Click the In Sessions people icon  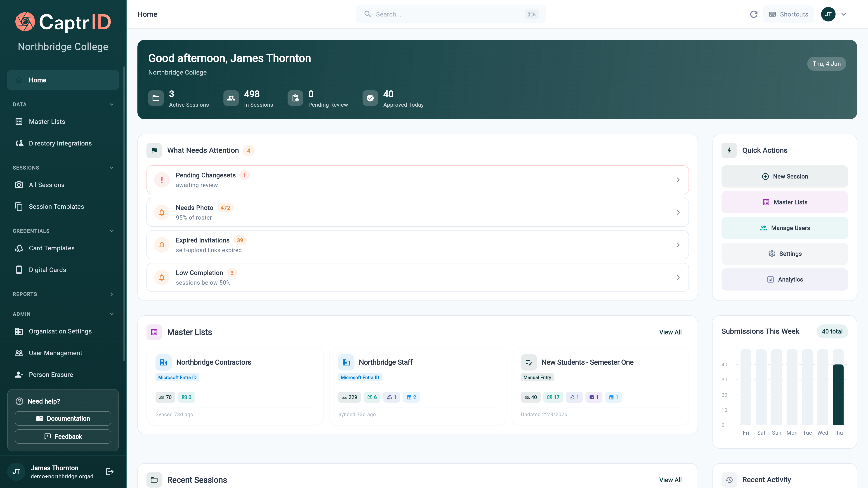(x=231, y=98)
